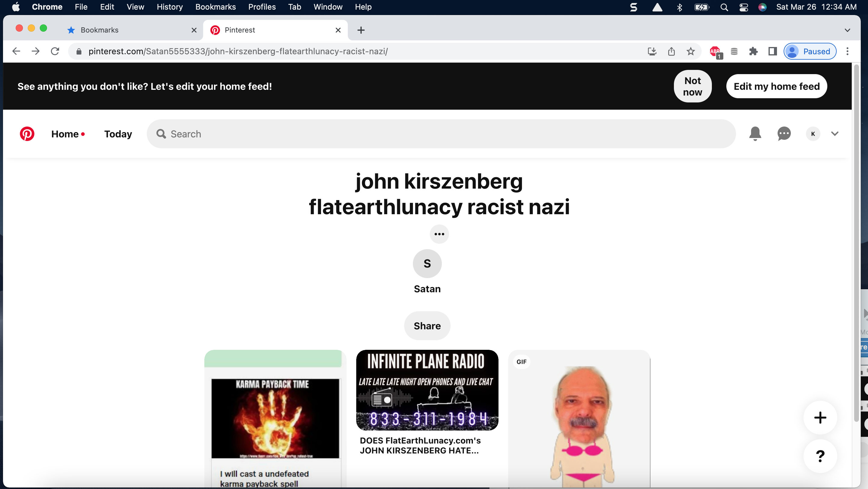This screenshot has height=489, width=868.
Task: Click the share page icon in address bar
Action: [671, 51]
